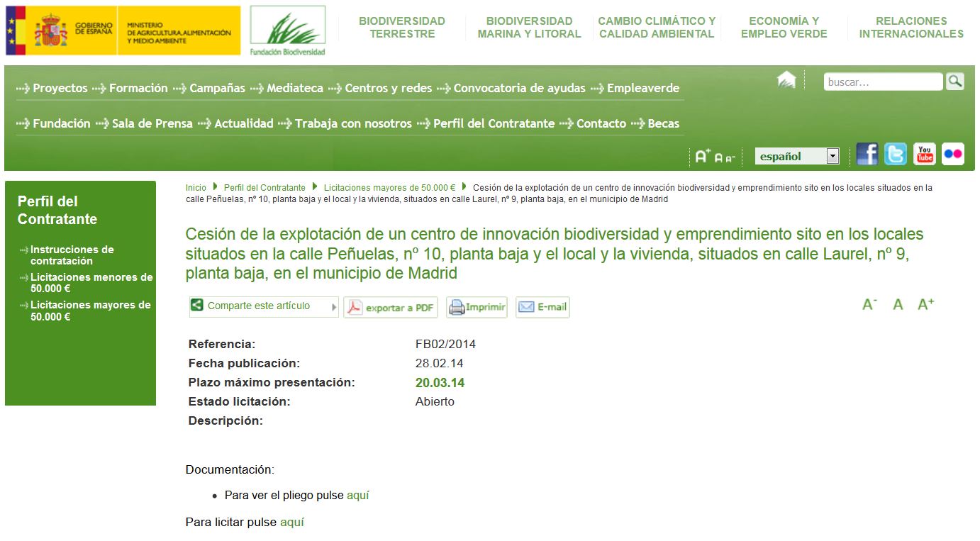Click the aquí link to view pliego

(357, 496)
